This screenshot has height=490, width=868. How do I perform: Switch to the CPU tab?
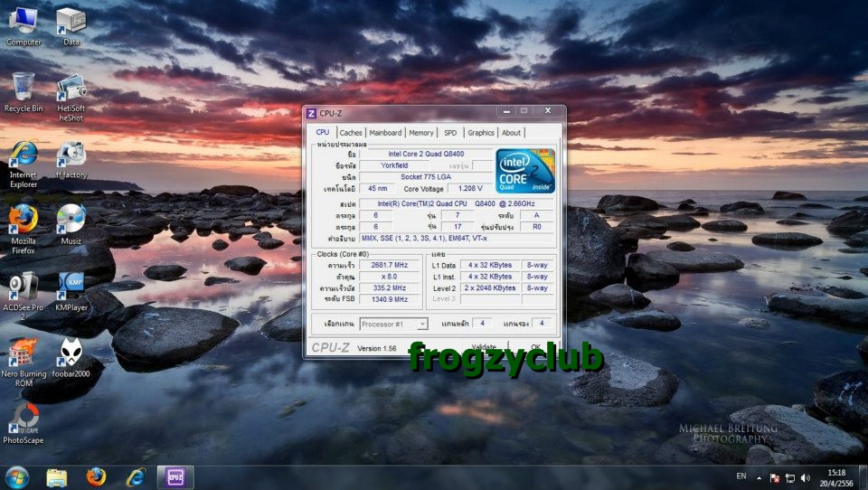coord(322,132)
